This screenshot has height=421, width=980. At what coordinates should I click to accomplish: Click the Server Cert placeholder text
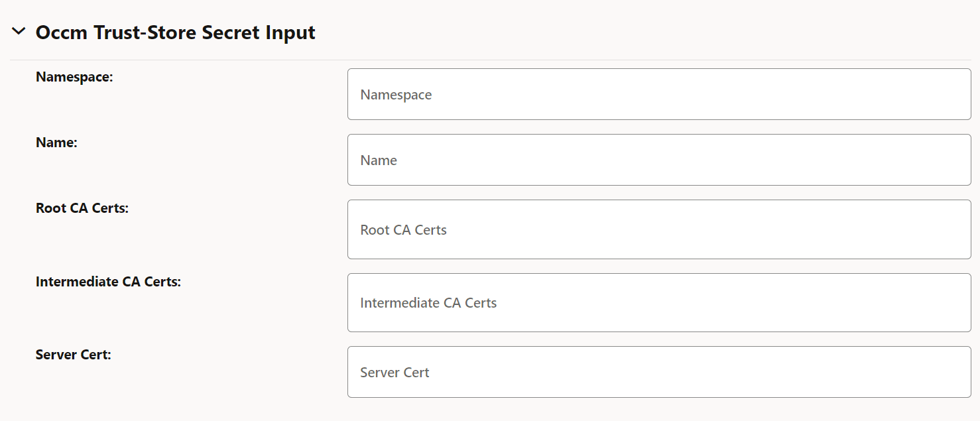coord(395,373)
